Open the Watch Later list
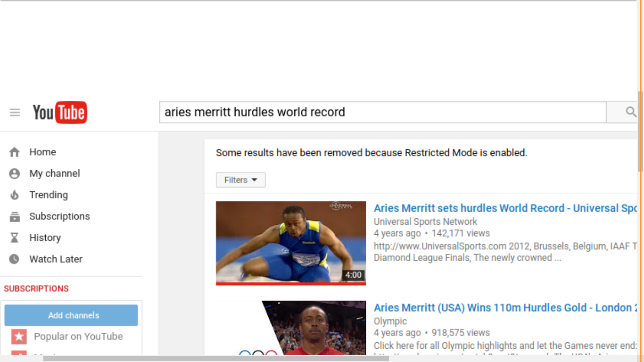Screen dimensions: 644x362 [56, 259]
